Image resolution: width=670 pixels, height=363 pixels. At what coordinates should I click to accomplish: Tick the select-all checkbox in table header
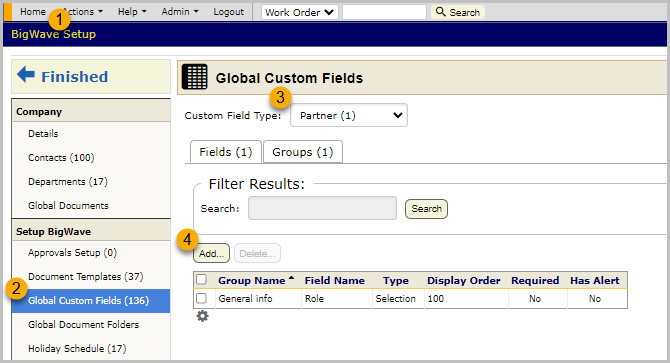201,280
